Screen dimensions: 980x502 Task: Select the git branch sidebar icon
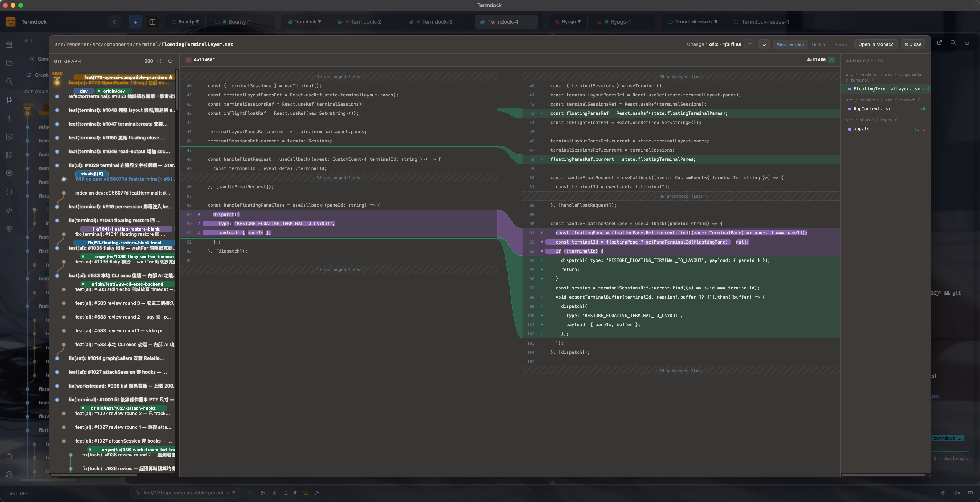pos(9,100)
